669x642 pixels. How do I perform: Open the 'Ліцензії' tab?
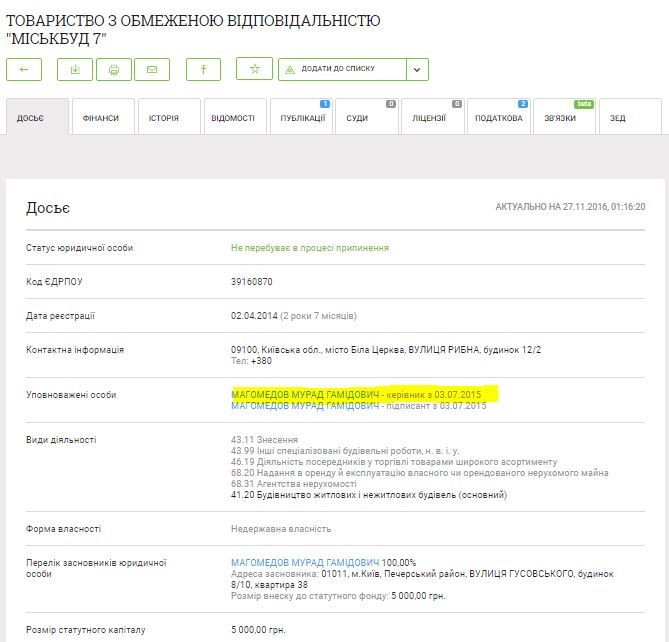pyautogui.click(x=432, y=118)
